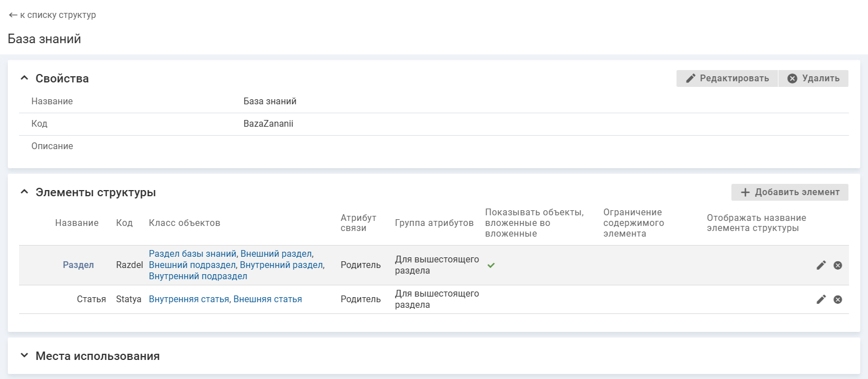Toggle the green checkmark in Раздел row
This screenshot has height=379, width=868.
tap(491, 265)
